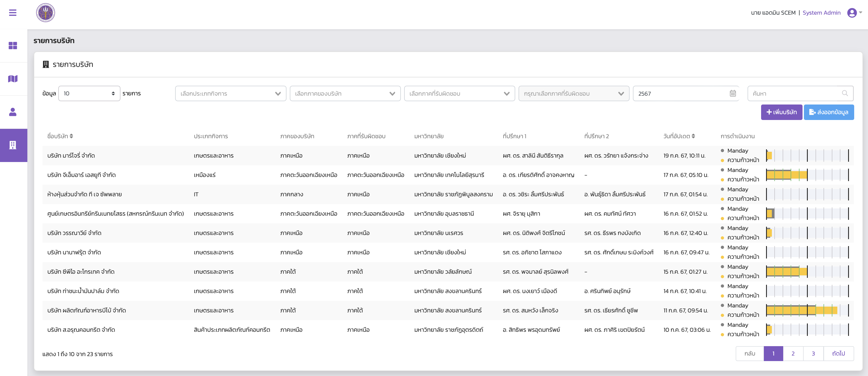Click the System Admin link
This screenshot has width=868, height=376.
pos(821,13)
